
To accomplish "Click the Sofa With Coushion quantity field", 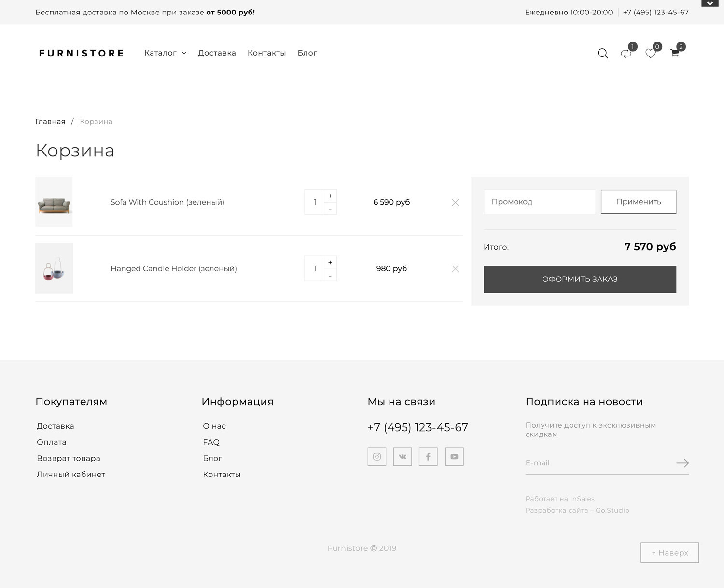I will pos(315,202).
